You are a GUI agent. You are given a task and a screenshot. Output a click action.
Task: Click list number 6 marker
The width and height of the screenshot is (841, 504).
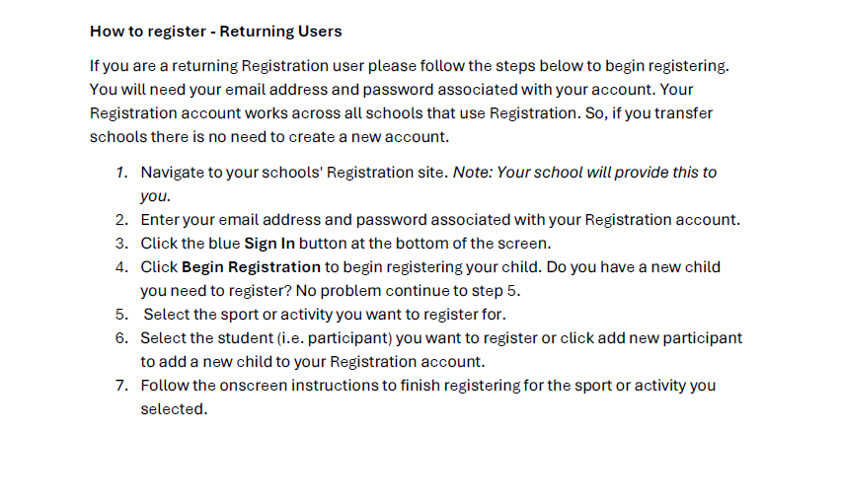pos(121,338)
